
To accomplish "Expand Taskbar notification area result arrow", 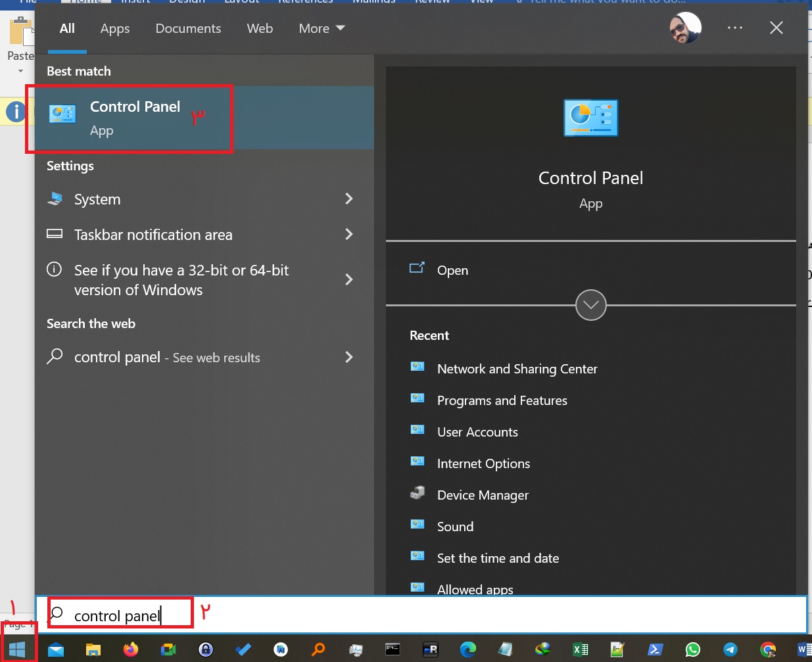I will point(349,234).
